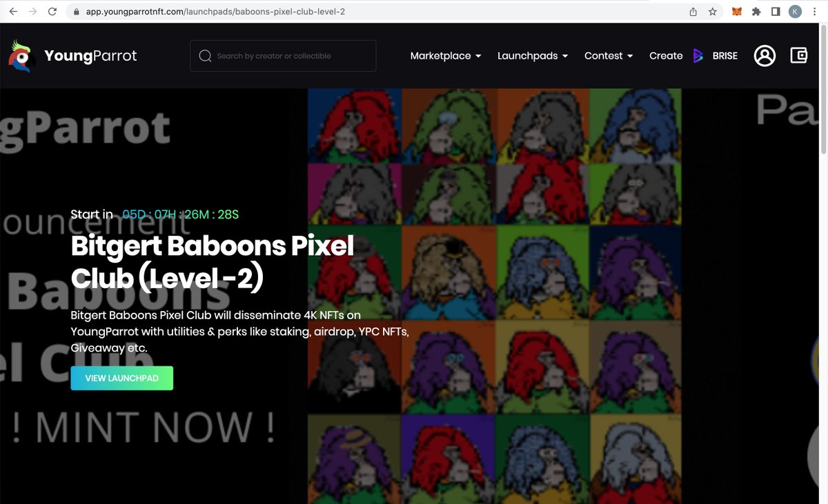
Task: Expand the Marketplace dropdown menu
Action: (x=446, y=56)
